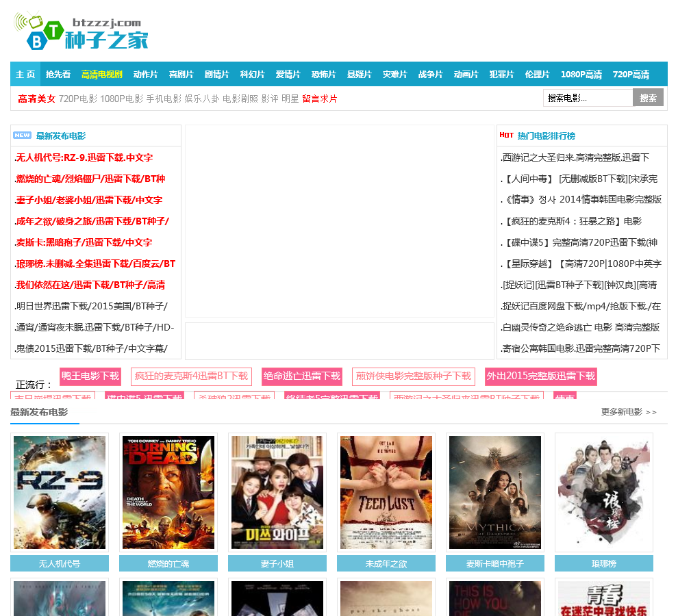Open the 电影剧照 sub-nav link
This screenshot has width=678, height=616.
tap(240, 99)
